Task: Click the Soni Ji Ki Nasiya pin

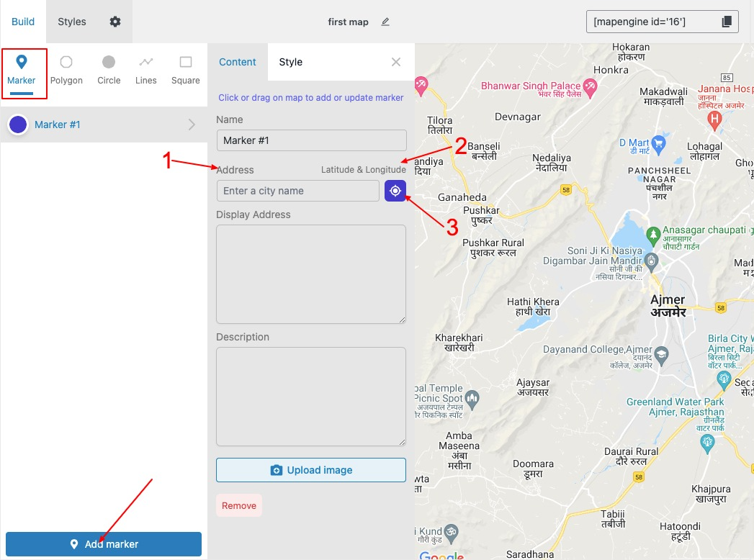Action: click(651, 261)
